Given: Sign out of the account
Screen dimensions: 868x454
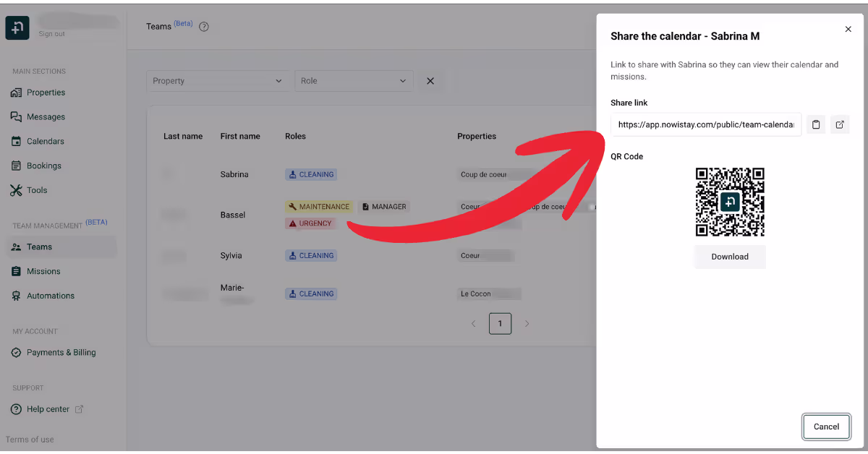Looking at the screenshot, I should pos(52,34).
